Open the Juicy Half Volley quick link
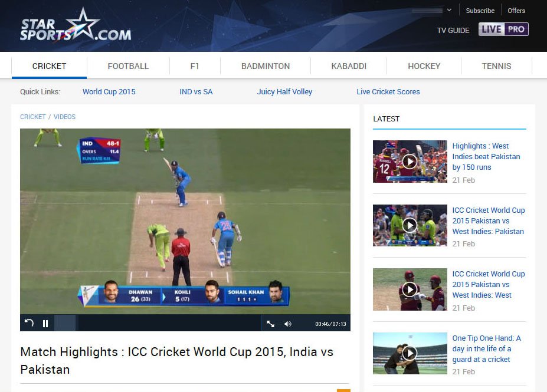The height and width of the screenshot is (392, 547). [284, 91]
